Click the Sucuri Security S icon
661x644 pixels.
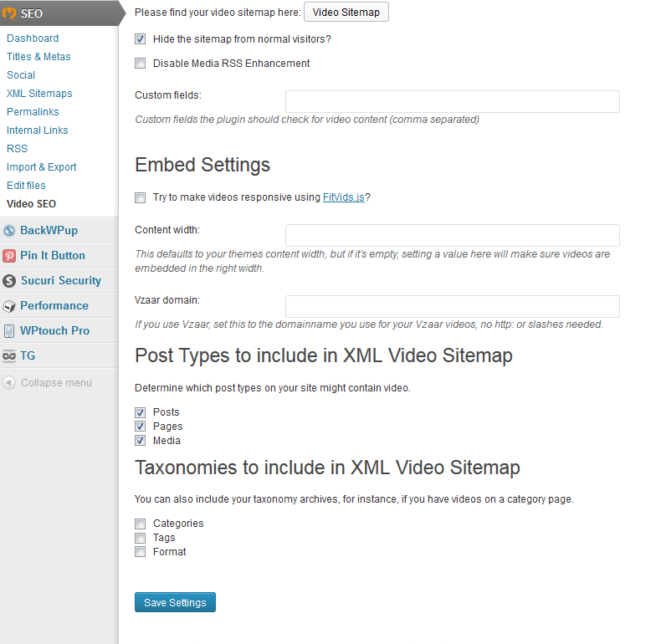[9, 281]
